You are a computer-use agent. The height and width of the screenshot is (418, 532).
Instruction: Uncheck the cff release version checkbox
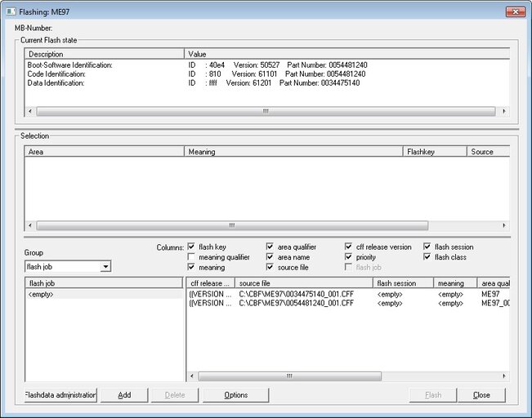pyautogui.click(x=349, y=247)
